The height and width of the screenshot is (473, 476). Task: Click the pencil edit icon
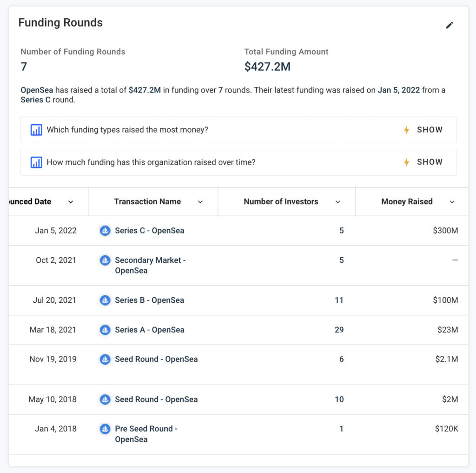tap(449, 26)
